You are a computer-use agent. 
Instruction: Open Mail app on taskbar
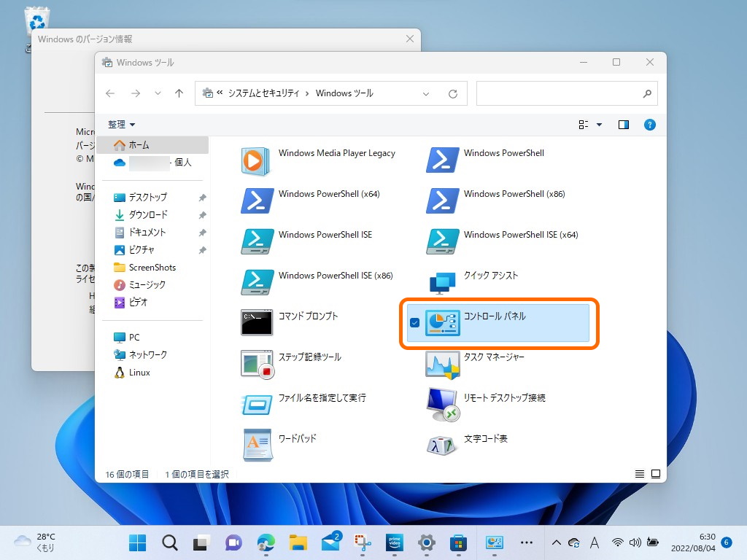330,542
